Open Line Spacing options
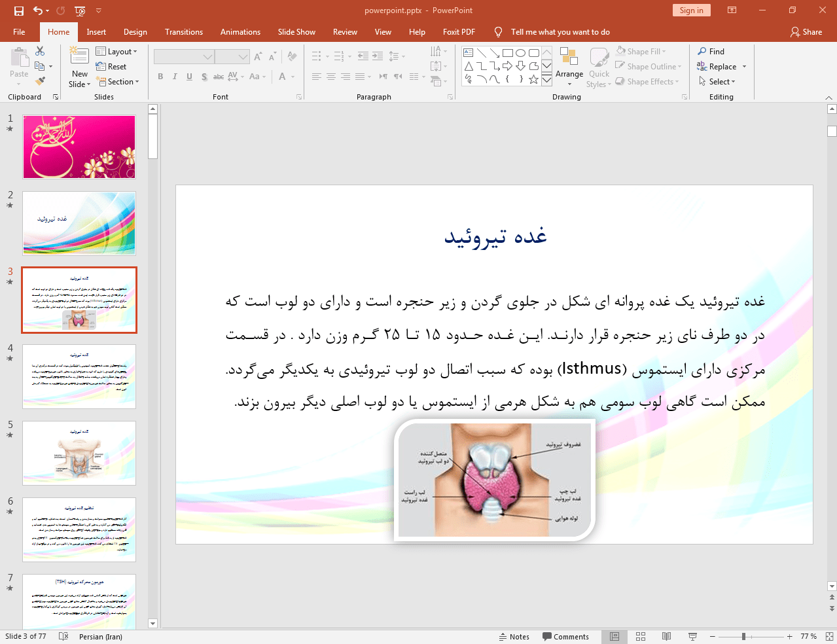Viewport: 837px width, 644px height. point(397,56)
